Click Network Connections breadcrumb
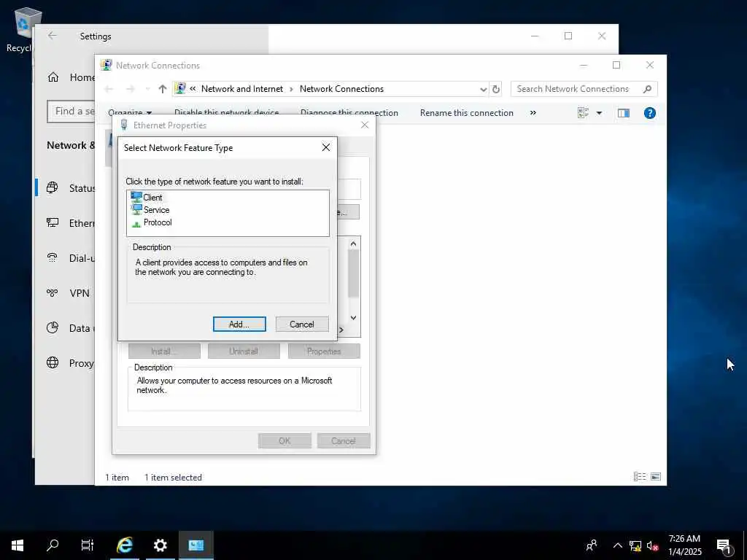747x560 pixels. click(x=341, y=89)
